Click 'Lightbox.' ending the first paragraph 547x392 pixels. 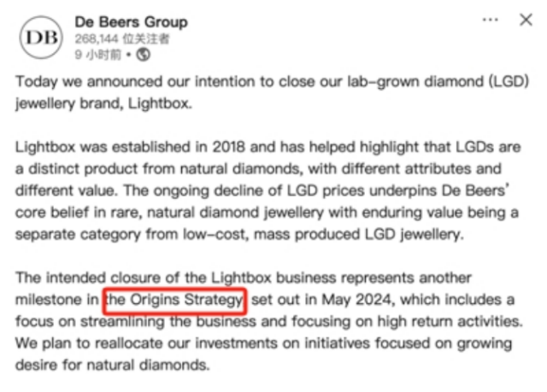160,104
